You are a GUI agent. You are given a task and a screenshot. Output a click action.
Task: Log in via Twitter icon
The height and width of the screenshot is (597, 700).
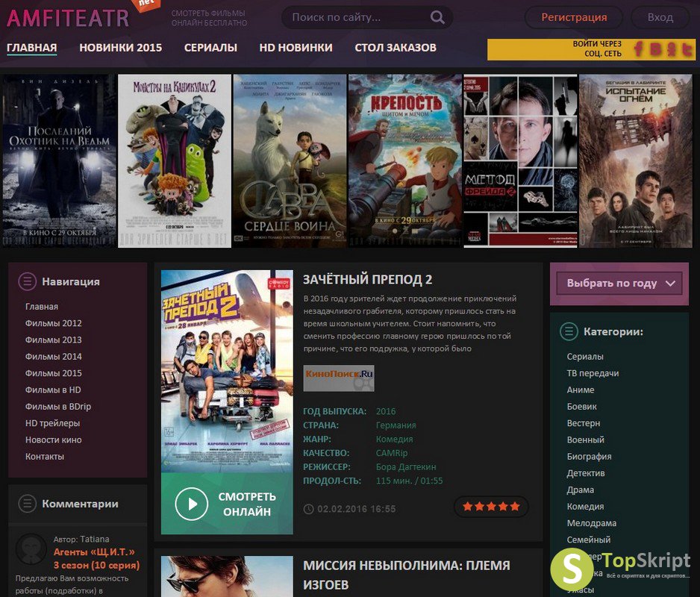(x=687, y=49)
